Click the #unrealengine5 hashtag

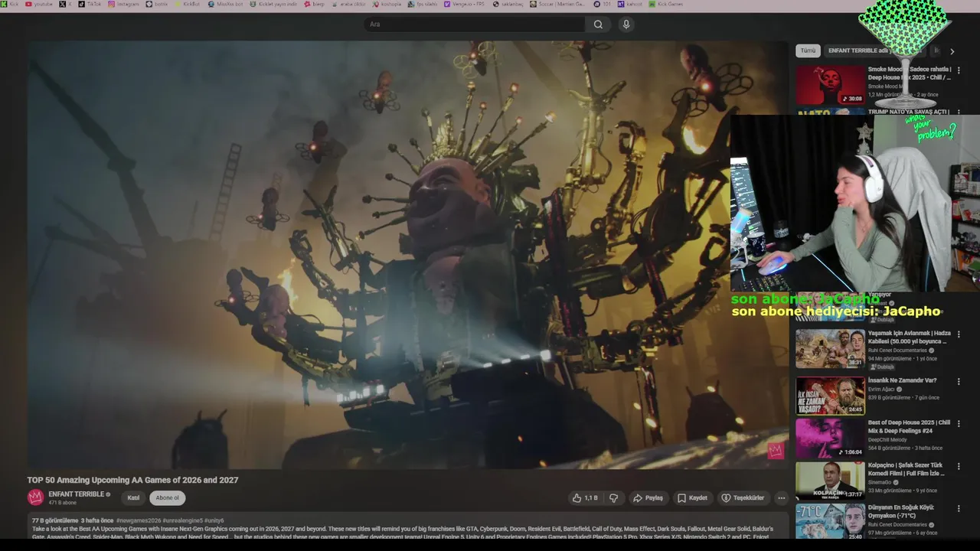(x=182, y=520)
